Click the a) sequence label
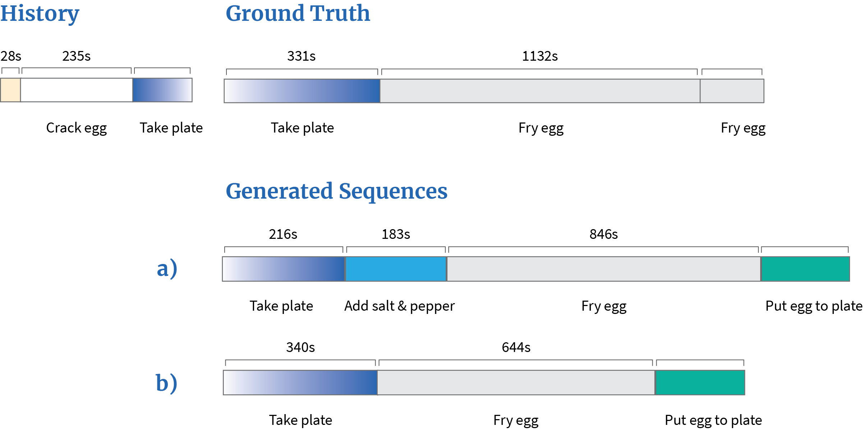This screenshot has width=868, height=431. [167, 269]
